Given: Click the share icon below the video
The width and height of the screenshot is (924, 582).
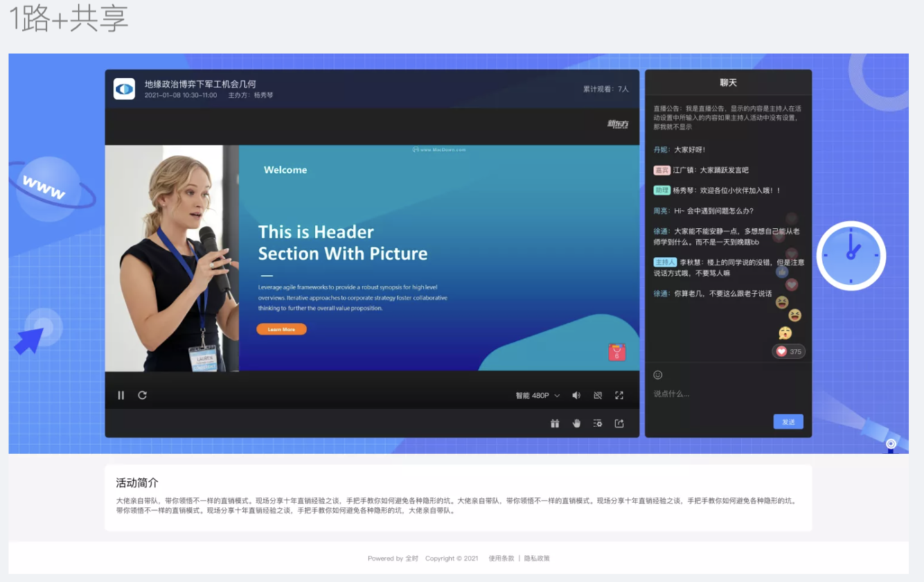Looking at the screenshot, I should (619, 423).
